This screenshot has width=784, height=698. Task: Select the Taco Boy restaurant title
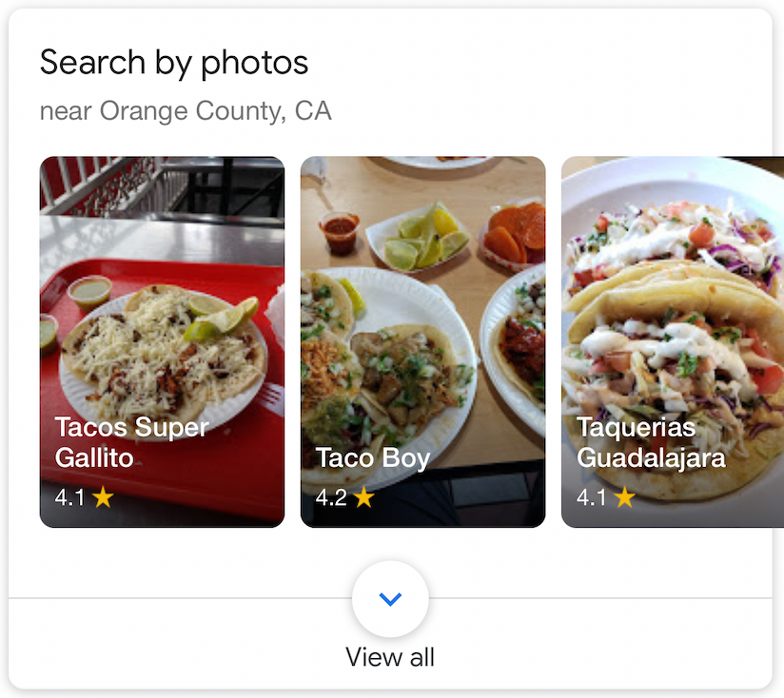pyautogui.click(x=373, y=457)
